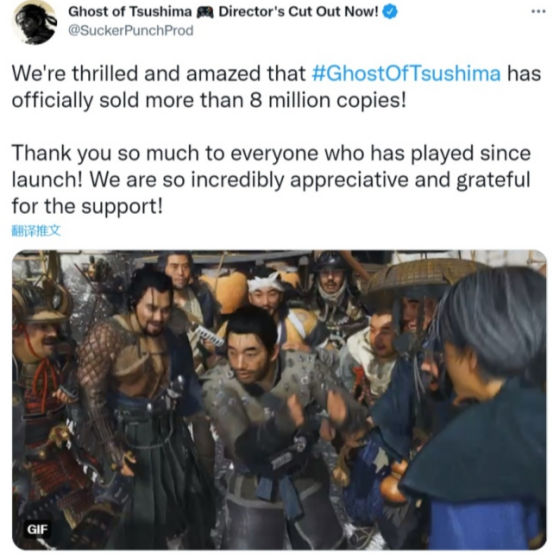
Task: Click the "for the support!" line of text
Action: coord(87,206)
